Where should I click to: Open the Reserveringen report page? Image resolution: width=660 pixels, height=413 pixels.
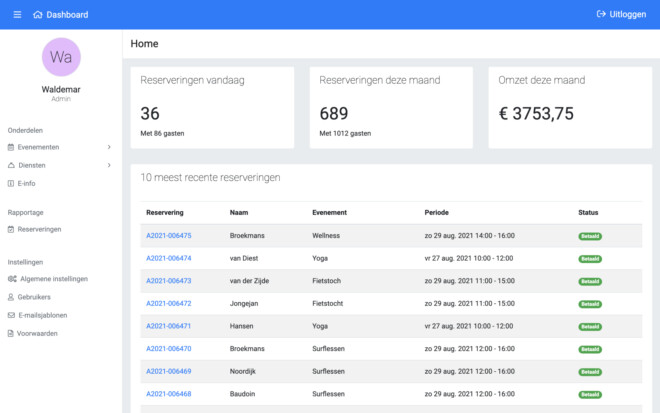(39, 229)
